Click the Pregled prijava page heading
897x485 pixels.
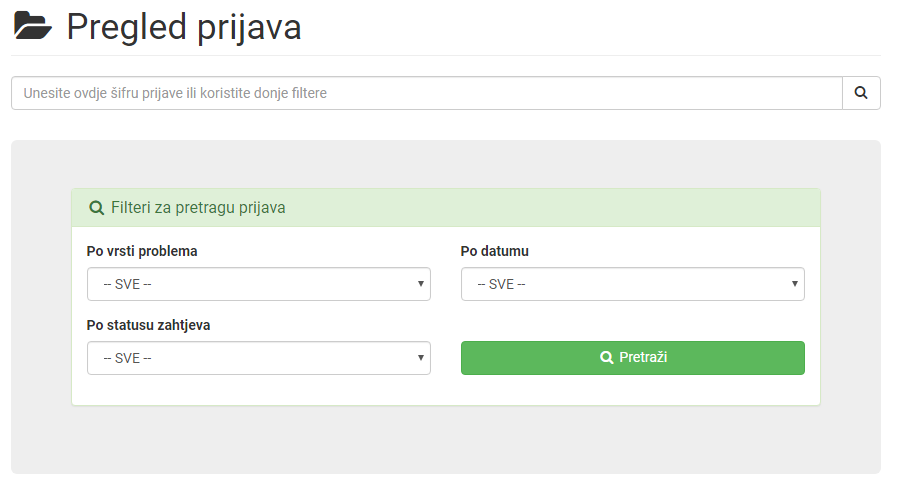pos(184,27)
